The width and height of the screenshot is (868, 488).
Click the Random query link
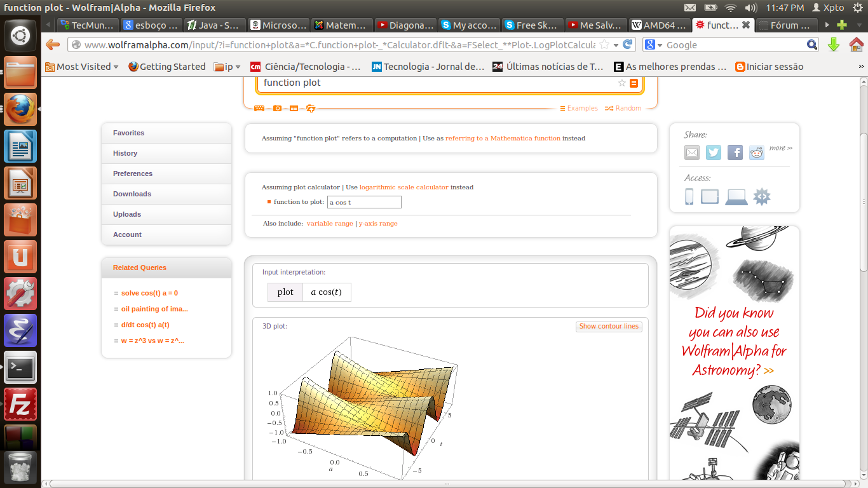tap(623, 109)
